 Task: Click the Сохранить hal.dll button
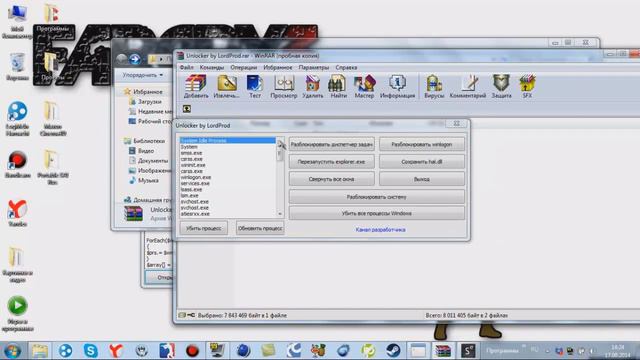pyautogui.click(x=422, y=162)
